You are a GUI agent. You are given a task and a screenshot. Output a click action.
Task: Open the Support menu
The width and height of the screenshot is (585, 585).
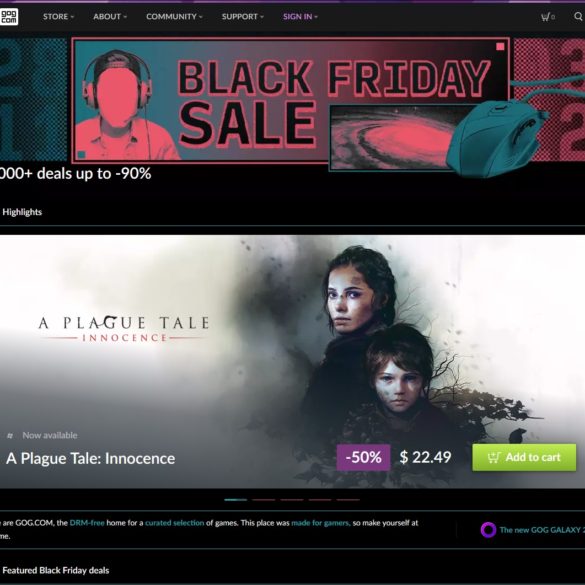tap(243, 16)
